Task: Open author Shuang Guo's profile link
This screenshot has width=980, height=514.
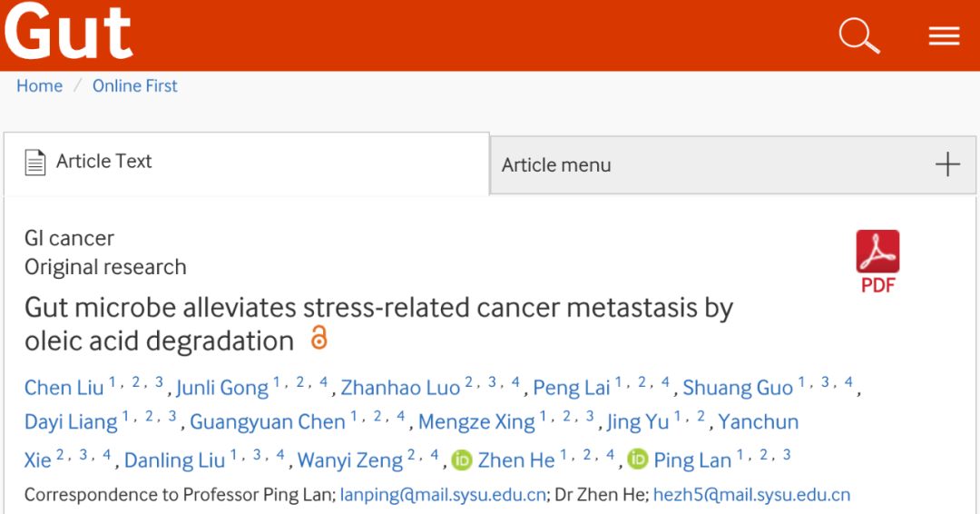Action: coord(738,388)
